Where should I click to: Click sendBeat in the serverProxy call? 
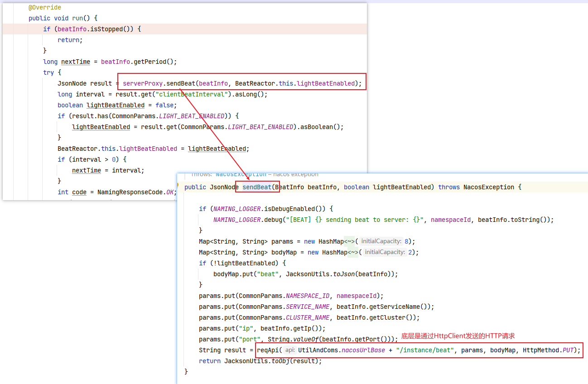(181, 83)
